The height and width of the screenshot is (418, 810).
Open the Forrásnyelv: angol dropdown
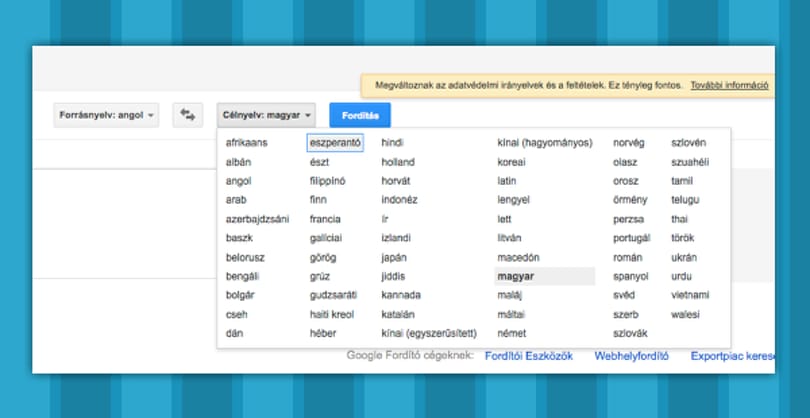pyautogui.click(x=106, y=115)
